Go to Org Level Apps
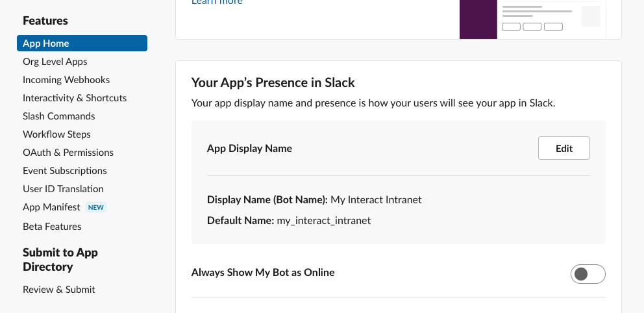 55,62
